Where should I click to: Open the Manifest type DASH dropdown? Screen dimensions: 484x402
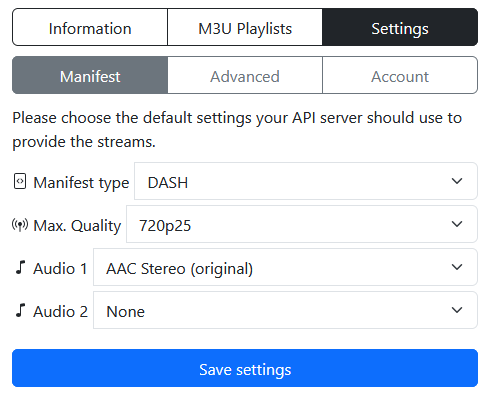click(x=306, y=181)
